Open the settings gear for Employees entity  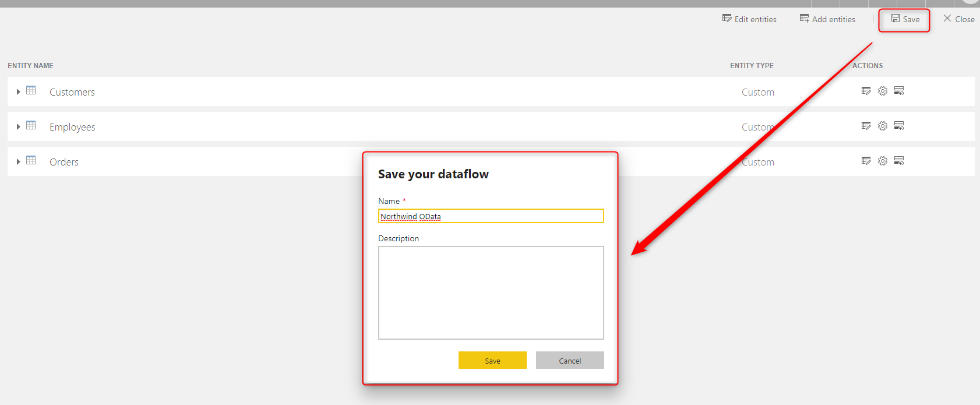tap(883, 126)
